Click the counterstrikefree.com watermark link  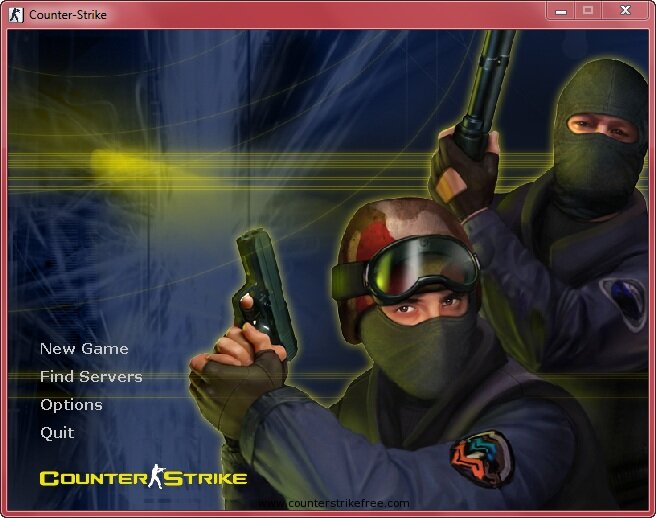(333, 504)
